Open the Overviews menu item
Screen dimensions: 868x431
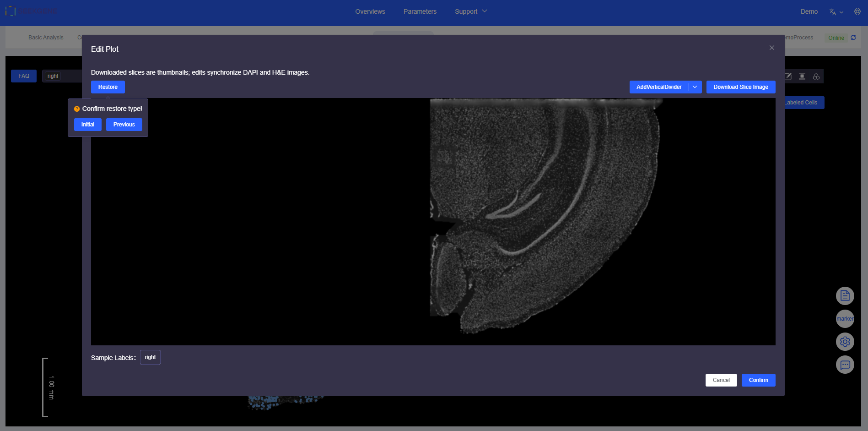[370, 11]
